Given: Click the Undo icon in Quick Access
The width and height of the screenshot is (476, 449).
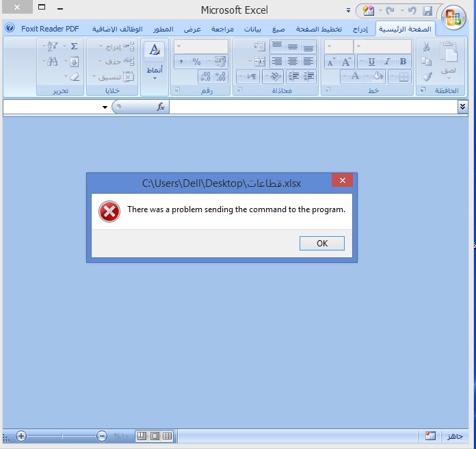Looking at the screenshot, I should [x=412, y=11].
